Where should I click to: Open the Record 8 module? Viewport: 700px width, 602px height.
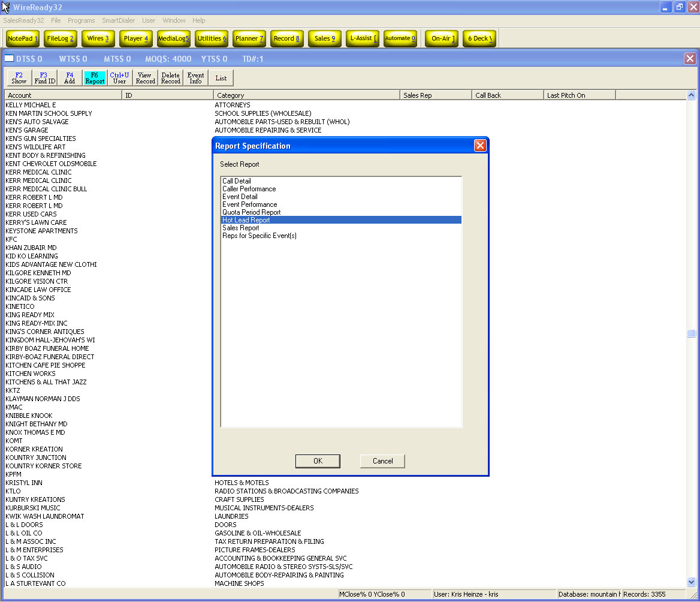coord(286,38)
